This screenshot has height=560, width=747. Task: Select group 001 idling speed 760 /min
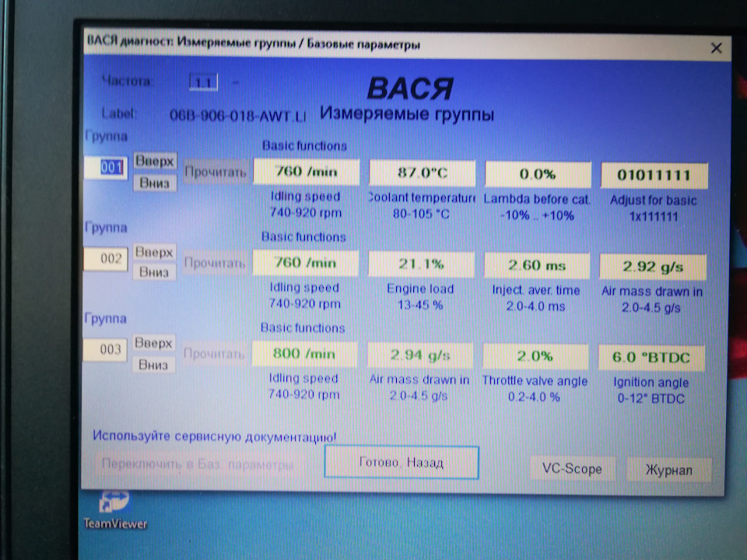click(x=307, y=171)
